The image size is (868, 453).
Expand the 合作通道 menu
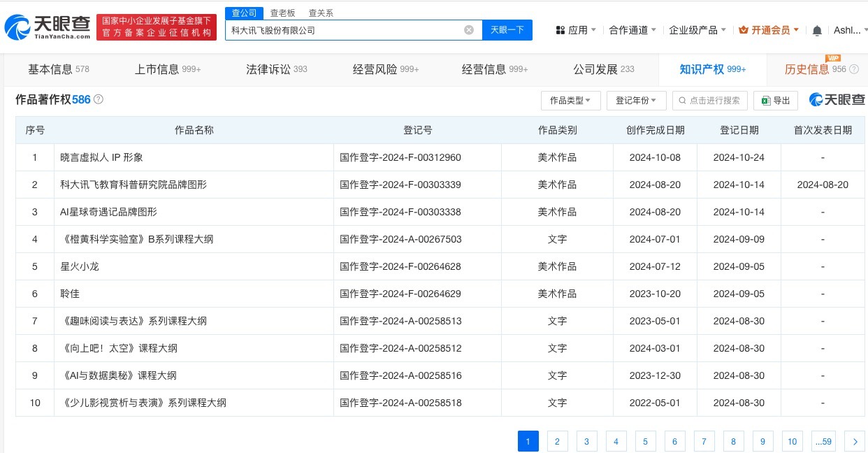pos(632,30)
